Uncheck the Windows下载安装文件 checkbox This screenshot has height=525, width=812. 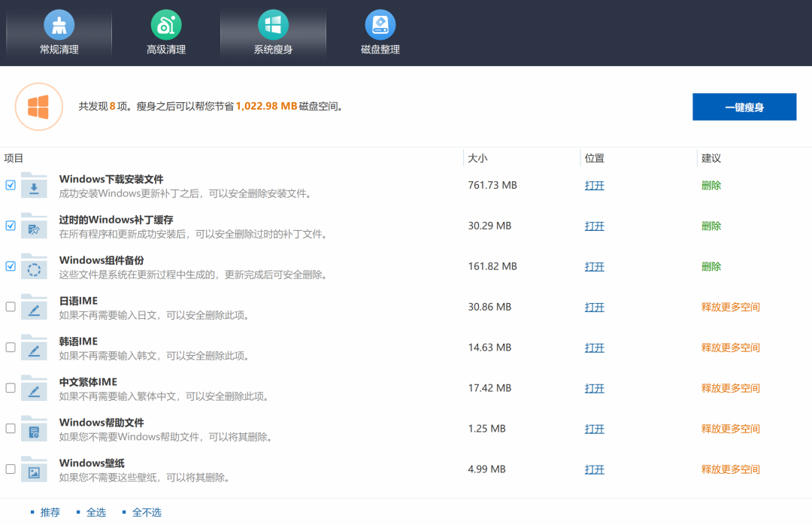11,185
